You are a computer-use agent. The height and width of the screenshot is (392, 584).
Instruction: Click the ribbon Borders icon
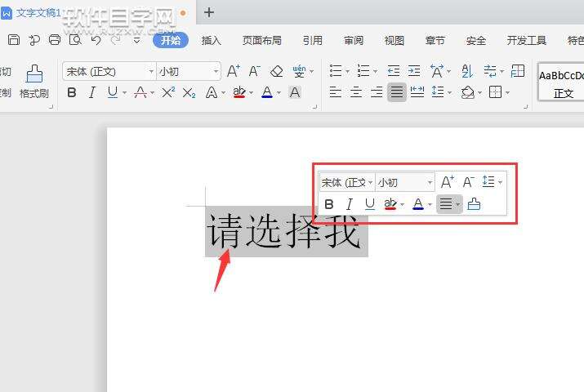pyautogui.click(x=495, y=92)
